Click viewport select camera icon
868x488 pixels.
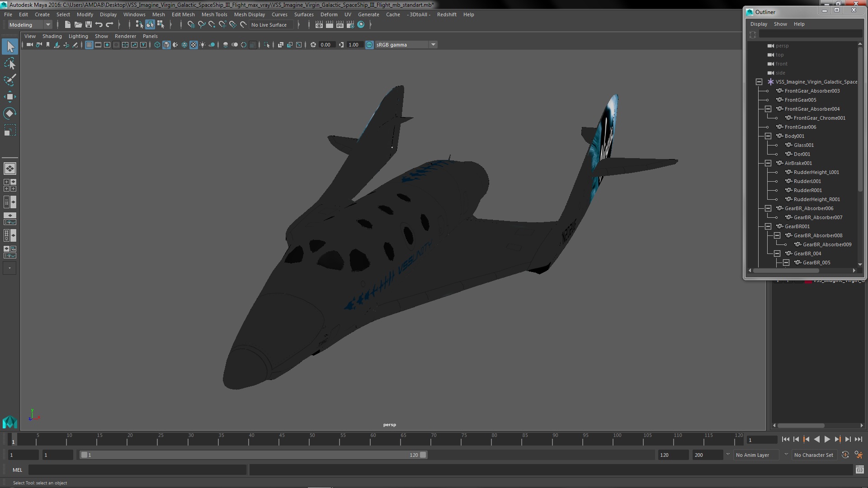(30, 45)
